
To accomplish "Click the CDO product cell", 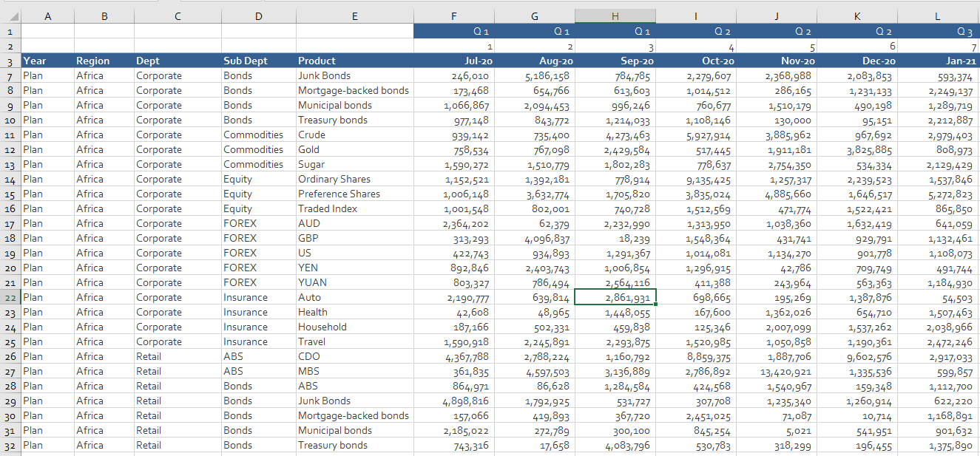I will pos(354,356).
